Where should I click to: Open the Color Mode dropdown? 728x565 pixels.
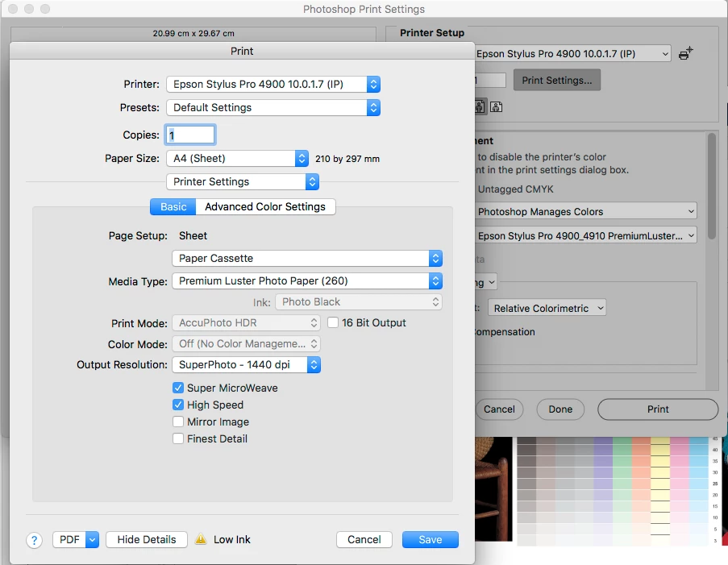(246, 343)
